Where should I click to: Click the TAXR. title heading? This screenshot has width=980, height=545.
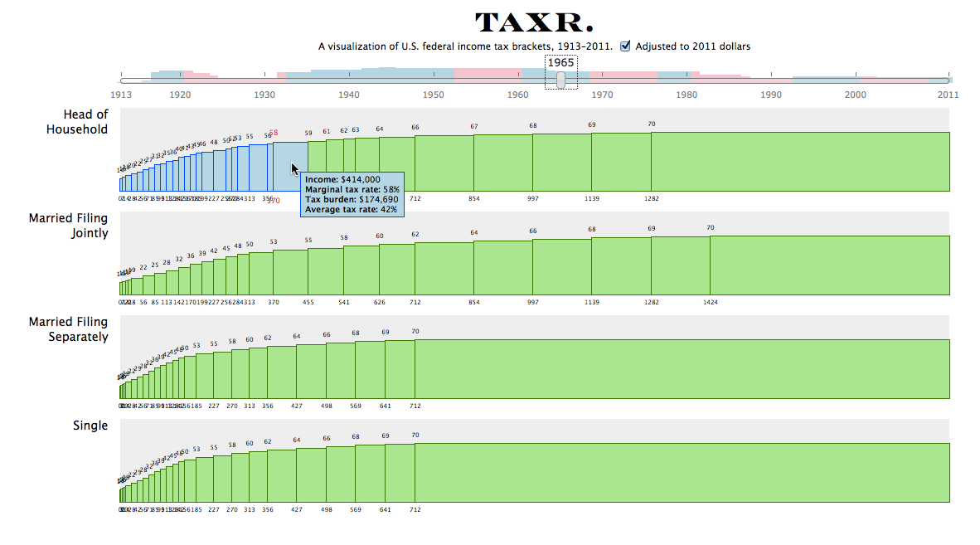[x=535, y=23]
